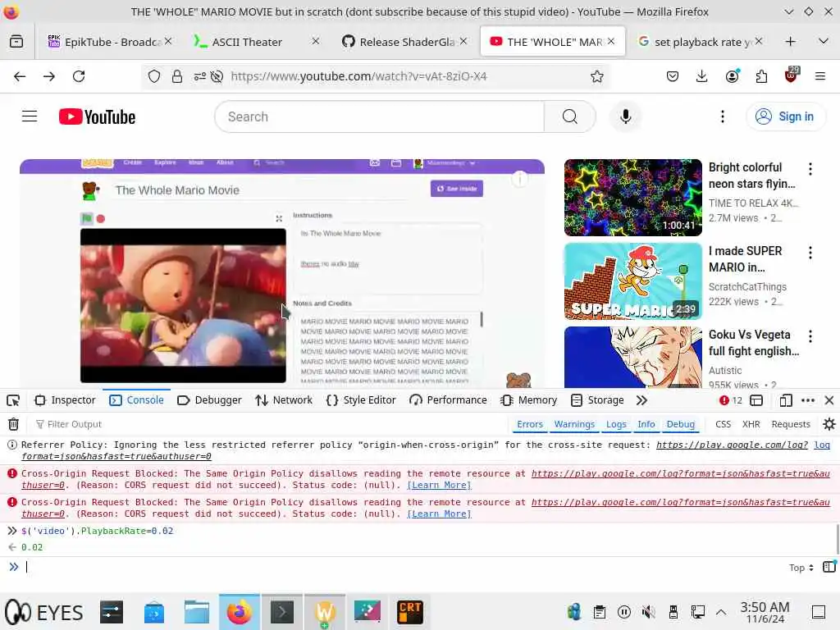Open the Top context selector dropdown
This screenshot has width=840, height=630.
click(801, 568)
